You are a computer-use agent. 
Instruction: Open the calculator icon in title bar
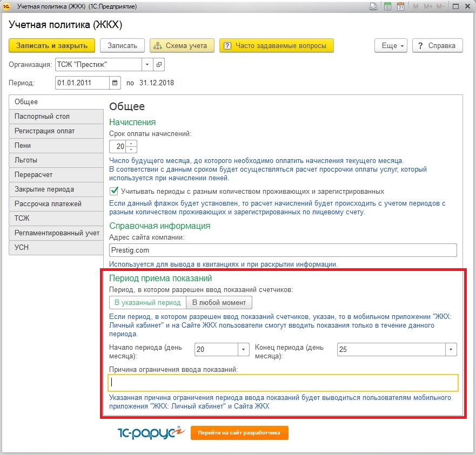pos(387,6)
